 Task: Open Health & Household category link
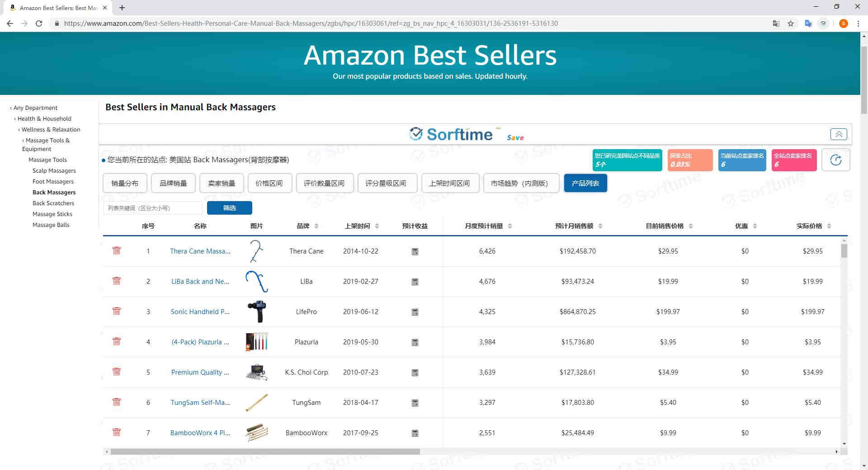click(x=44, y=118)
